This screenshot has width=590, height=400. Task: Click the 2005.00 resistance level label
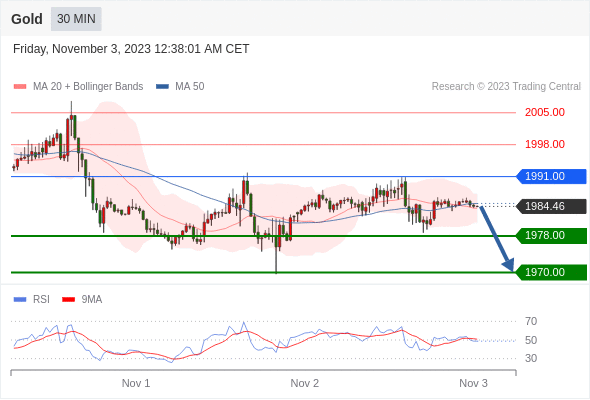[x=545, y=112]
